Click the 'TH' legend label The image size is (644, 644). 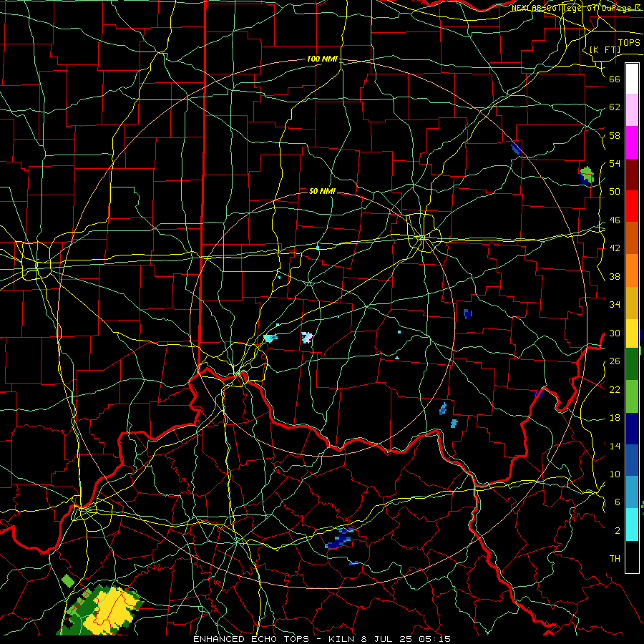(x=615, y=559)
